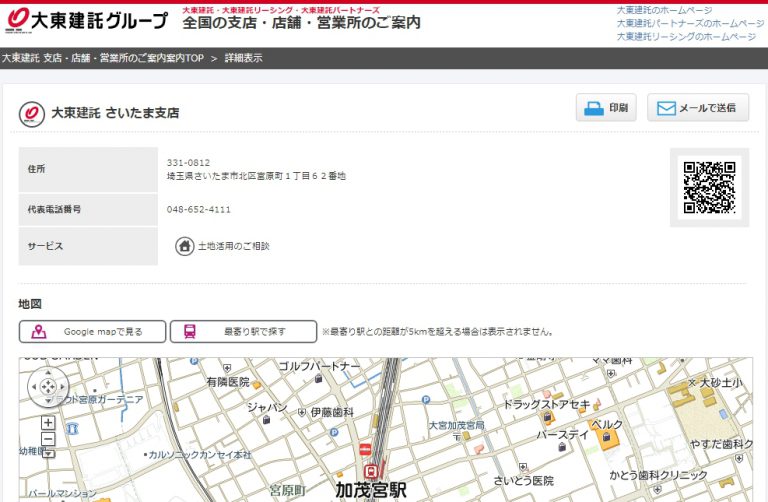
Task: Click the 大東建託グループ logo
Action: point(86,20)
